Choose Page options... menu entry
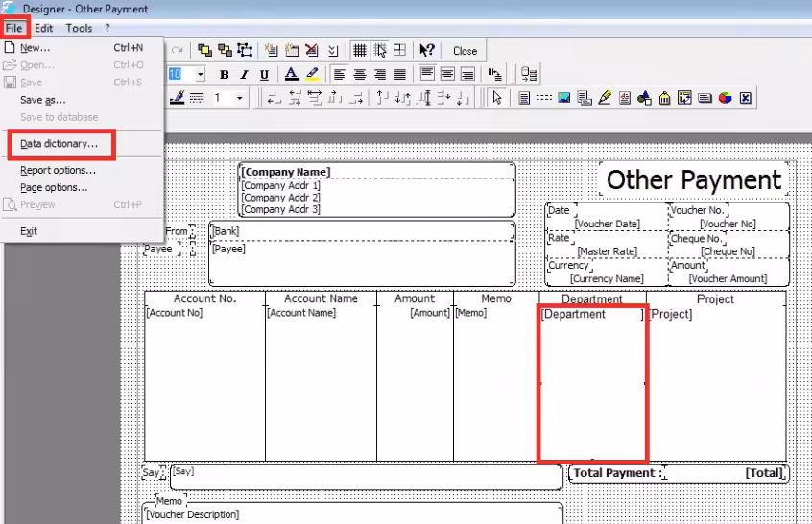This screenshot has width=812, height=524. 82,187
